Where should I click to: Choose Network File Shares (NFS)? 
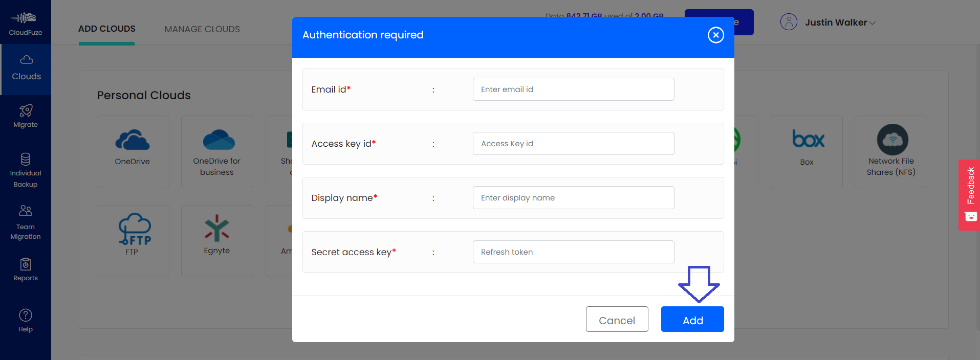[891, 151]
